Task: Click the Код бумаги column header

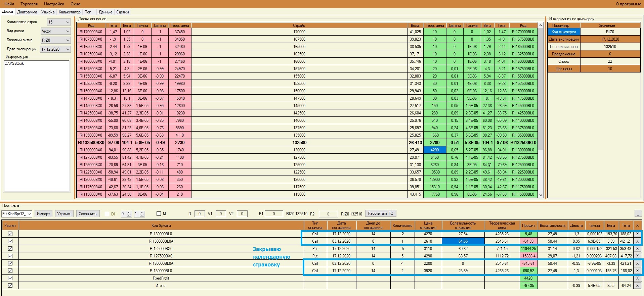Action: coord(161,226)
